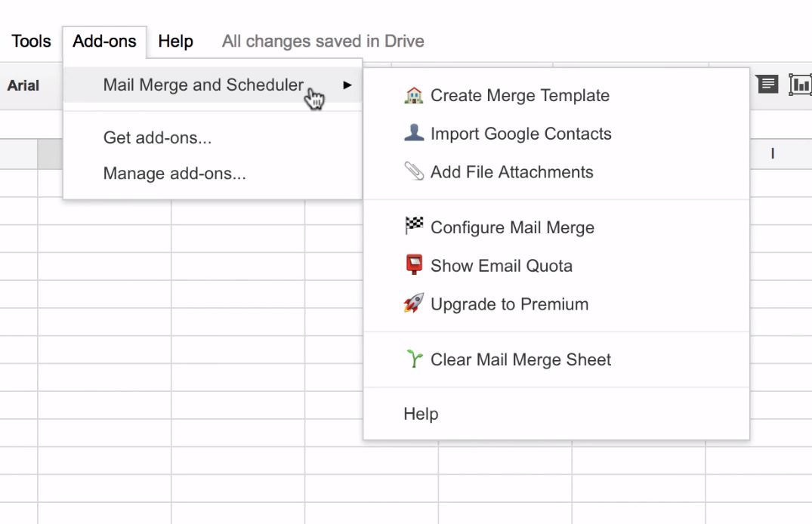812x524 pixels.
Task: Click the rocket icon for Upgrade to Premium
Action: tap(414, 304)
